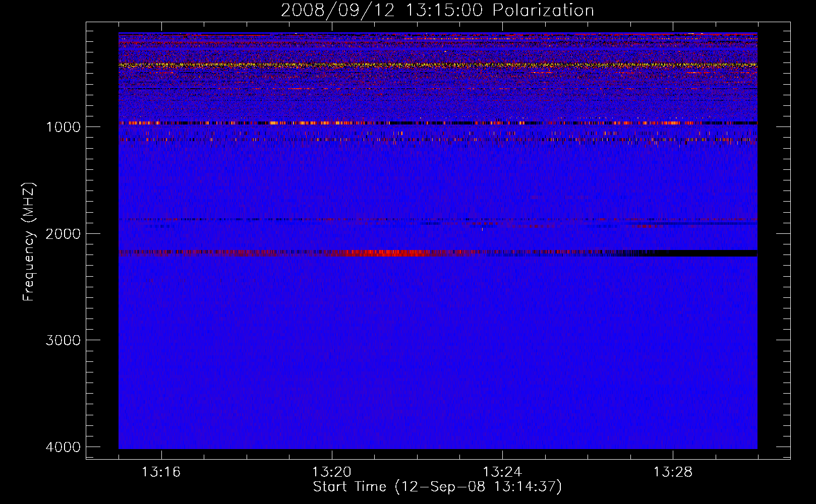This screenshot has width=816, height=504.
Task: Select the 'Start Time (12-Sep-08 13:14:37)' label
Action: pos(437,487)
